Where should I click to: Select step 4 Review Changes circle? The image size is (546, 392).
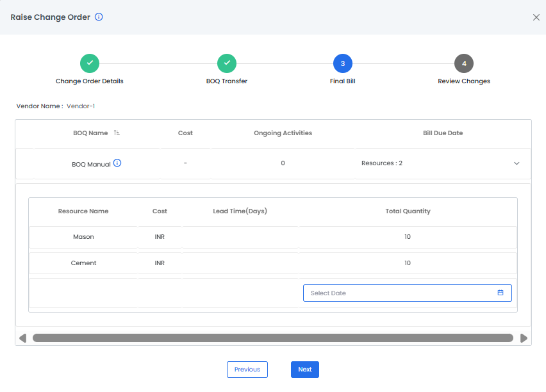[x=464, y=63]
